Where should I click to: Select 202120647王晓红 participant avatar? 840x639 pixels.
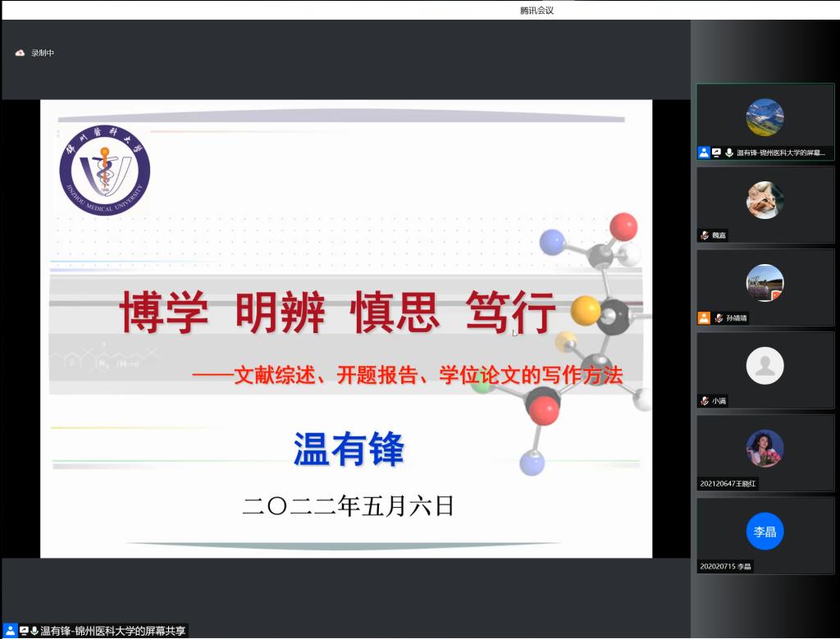tap(765, 449)
